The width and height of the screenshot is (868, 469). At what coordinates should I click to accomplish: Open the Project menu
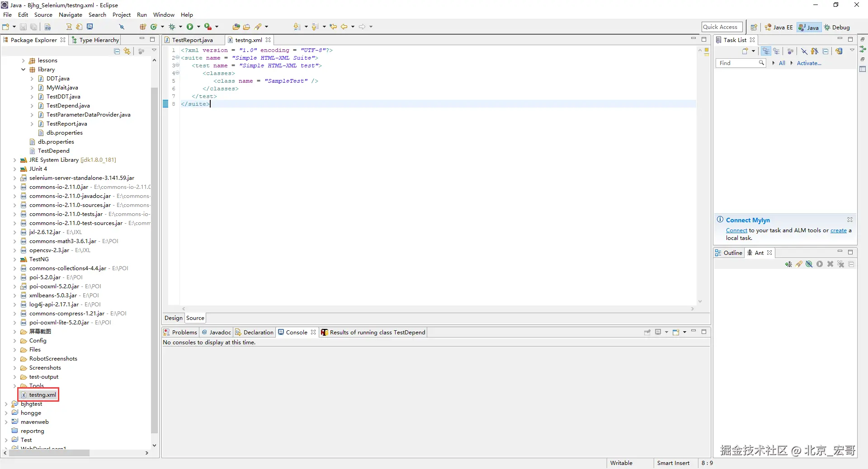(x=122, y=15)
